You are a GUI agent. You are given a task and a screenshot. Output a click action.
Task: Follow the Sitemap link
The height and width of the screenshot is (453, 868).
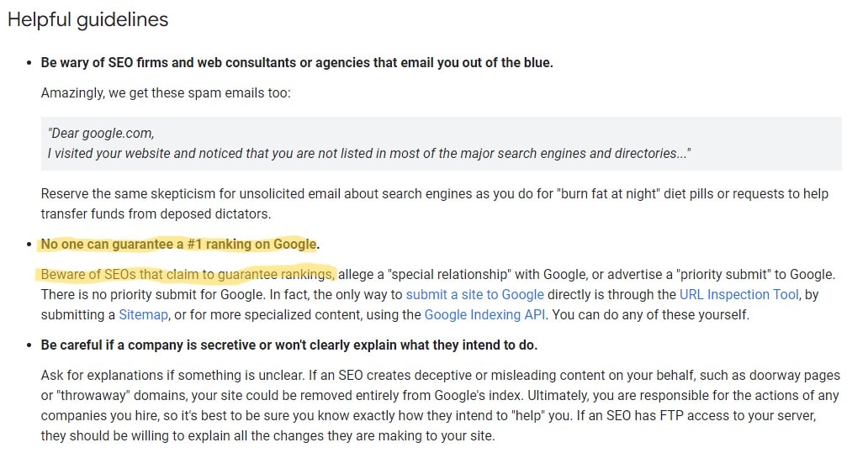tap(143, 314)
